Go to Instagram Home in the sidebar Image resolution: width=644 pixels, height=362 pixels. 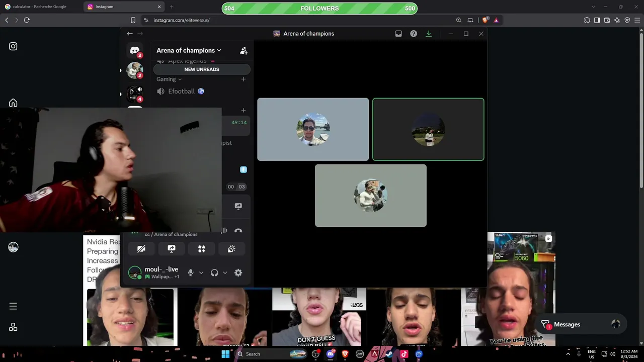pos(13,103)
